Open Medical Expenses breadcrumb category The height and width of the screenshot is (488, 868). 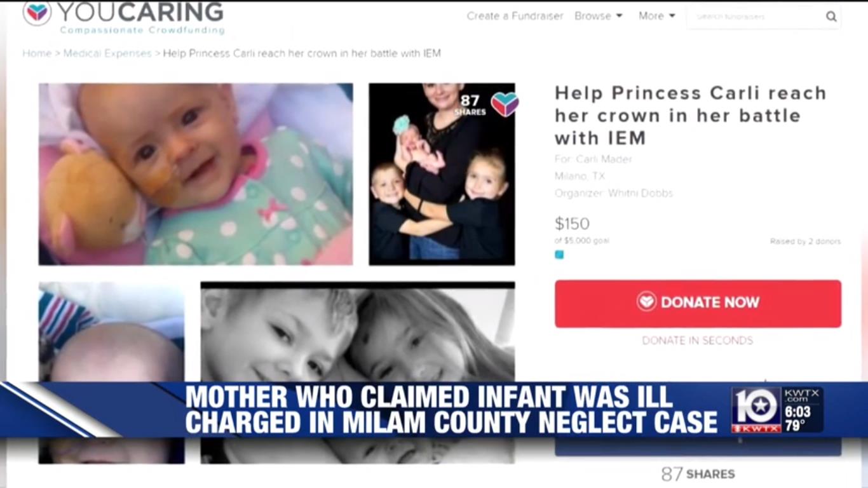(x=107, y=53)
